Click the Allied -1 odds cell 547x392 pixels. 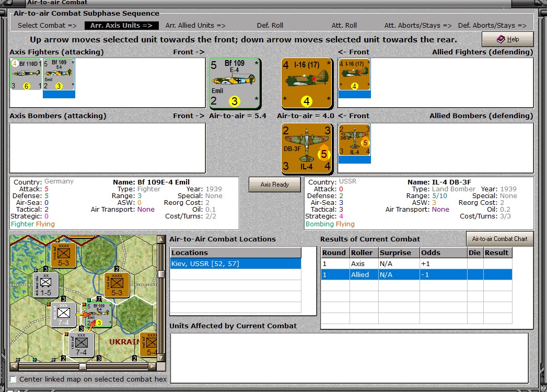coord(444,275)
